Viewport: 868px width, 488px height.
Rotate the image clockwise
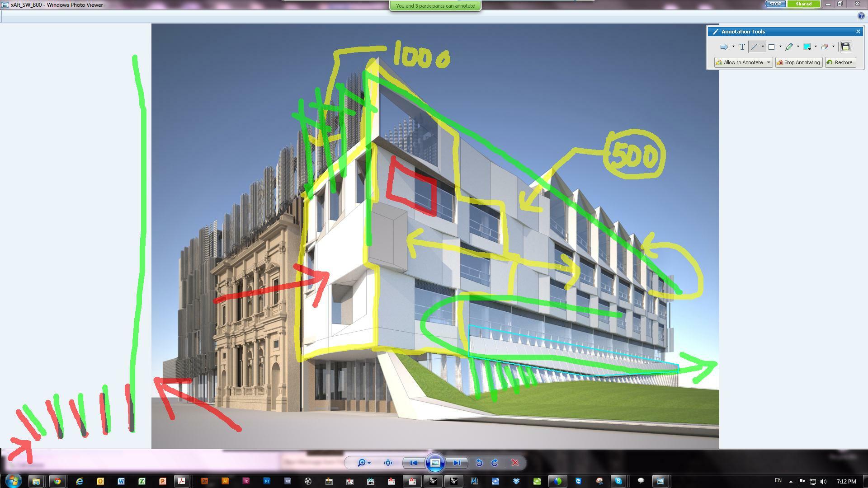click(x=495, y=463)
